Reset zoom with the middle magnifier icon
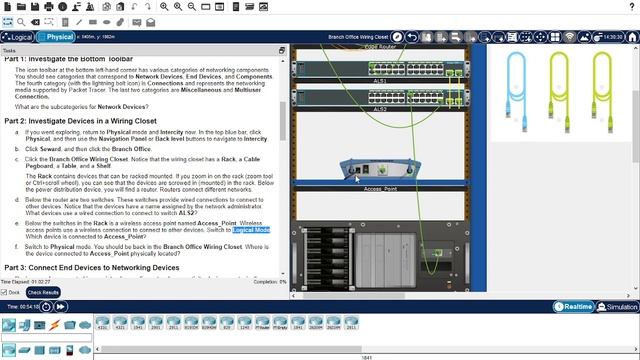The height and width of the screenshot is (360, 640). click(178, 7)
